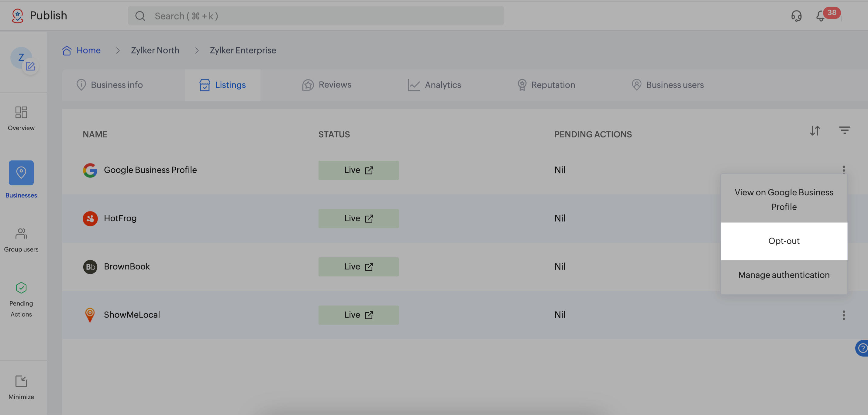868x415 pixels.
Task: Click Nil in BrownBook row
Action: pyautogui.click(x=560, y=266)
